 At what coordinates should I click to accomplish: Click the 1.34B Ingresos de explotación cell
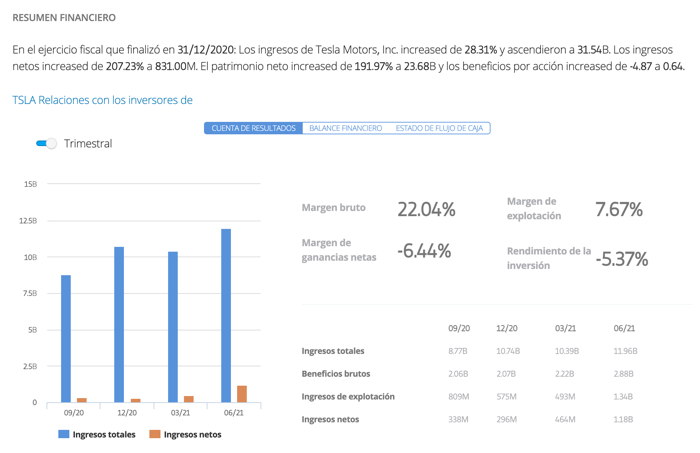coord(623,397)
